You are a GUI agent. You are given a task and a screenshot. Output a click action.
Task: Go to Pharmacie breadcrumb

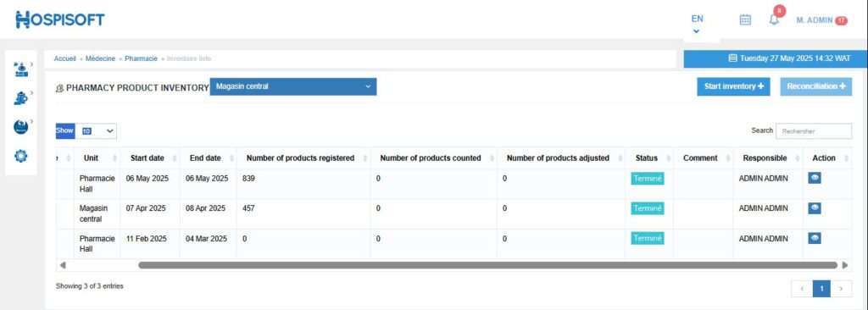pyautogui.click(x=142, y=58)
